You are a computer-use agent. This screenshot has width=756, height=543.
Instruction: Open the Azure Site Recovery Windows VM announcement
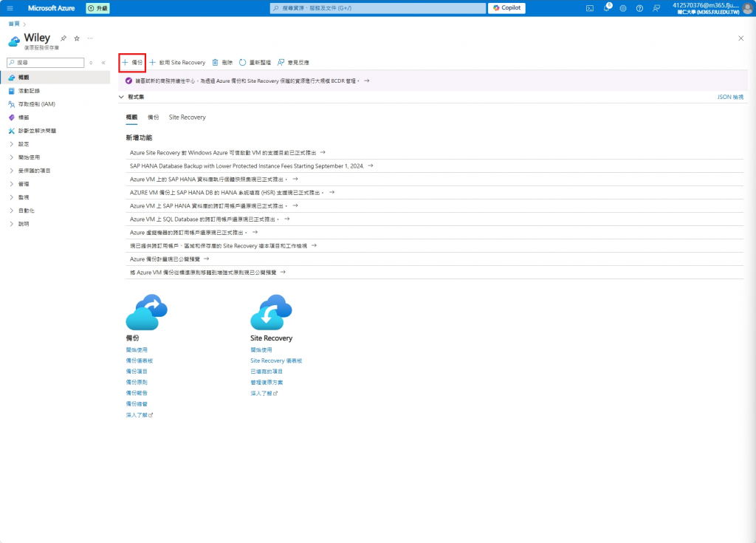tap(227, 152)
